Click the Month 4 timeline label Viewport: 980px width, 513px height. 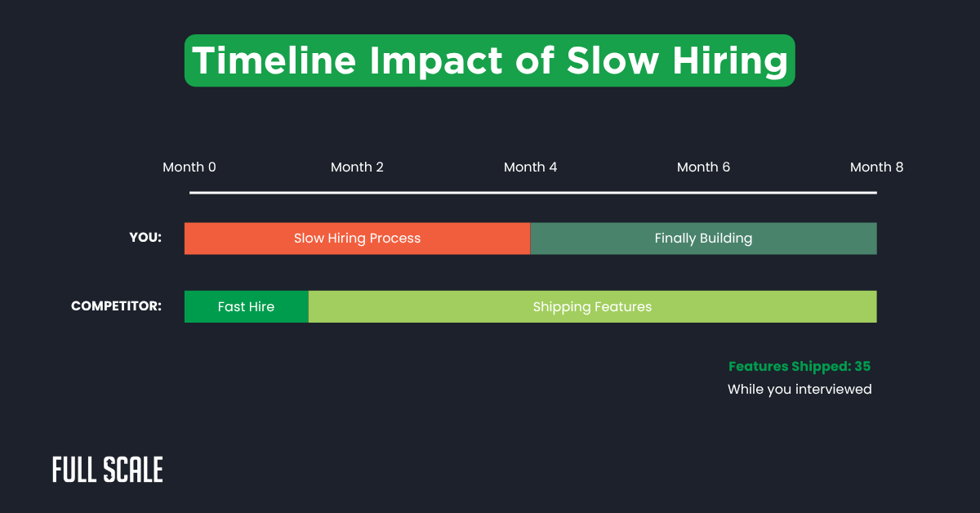(x=530, y=167)
